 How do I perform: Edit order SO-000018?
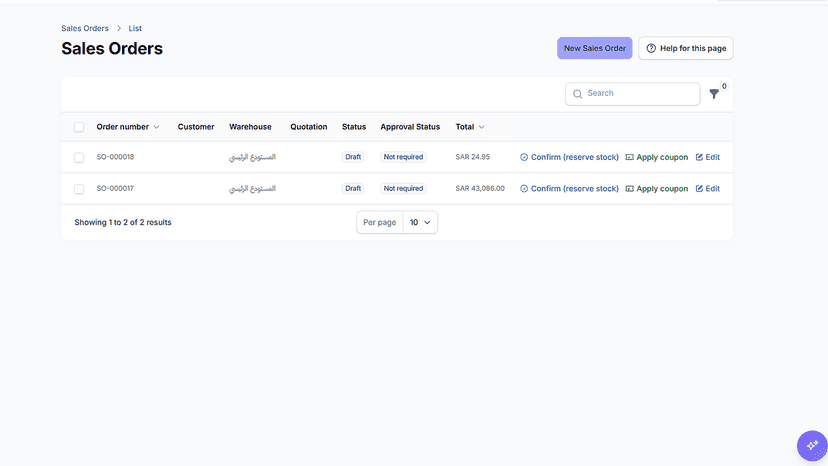click(708, 157)
